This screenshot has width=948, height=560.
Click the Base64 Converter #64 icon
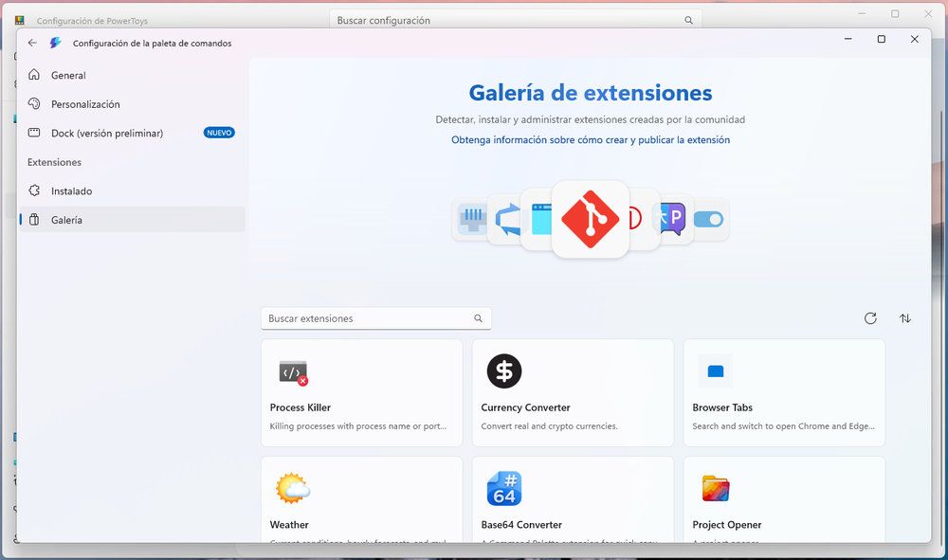click(x=504, y=488)
